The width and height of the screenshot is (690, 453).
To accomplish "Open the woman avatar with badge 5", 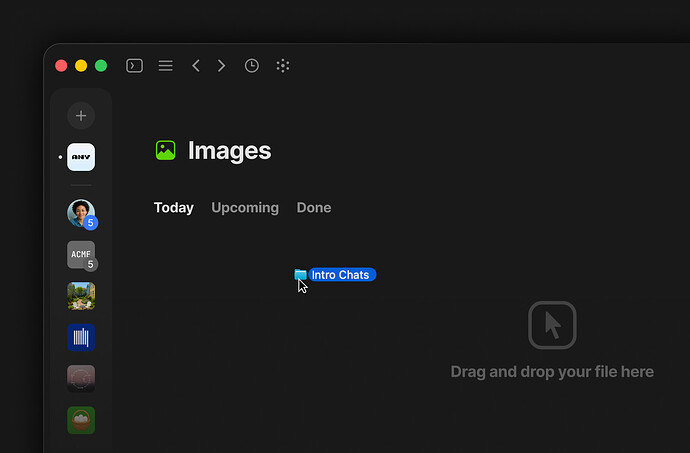I will tap(81, 214).
